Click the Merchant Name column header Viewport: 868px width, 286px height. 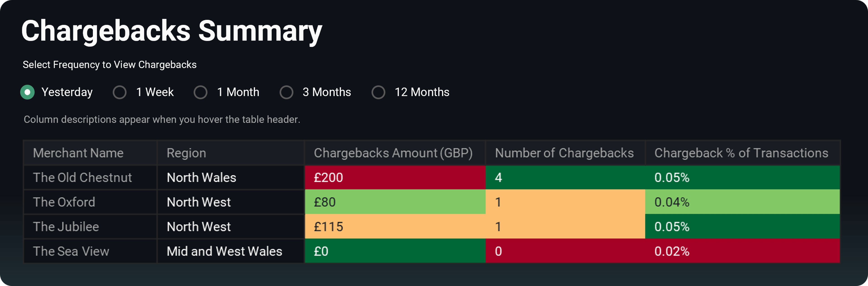click(78, 153)
